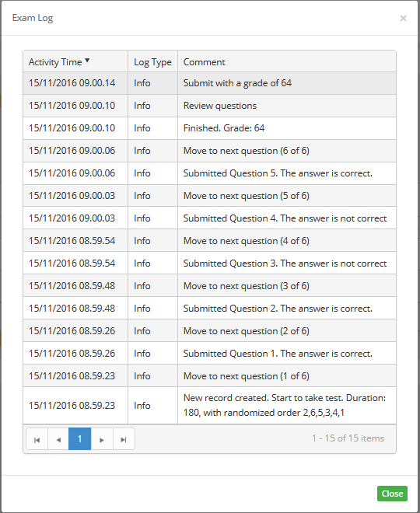Select page 1 in the pager
This screenshot has height=513, width=420.
pyautogui.click(x=79, y=439)
